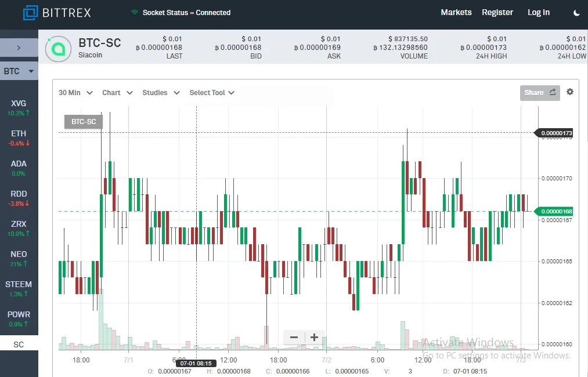
Task: Go to the Register page
Action: (497, 12)
